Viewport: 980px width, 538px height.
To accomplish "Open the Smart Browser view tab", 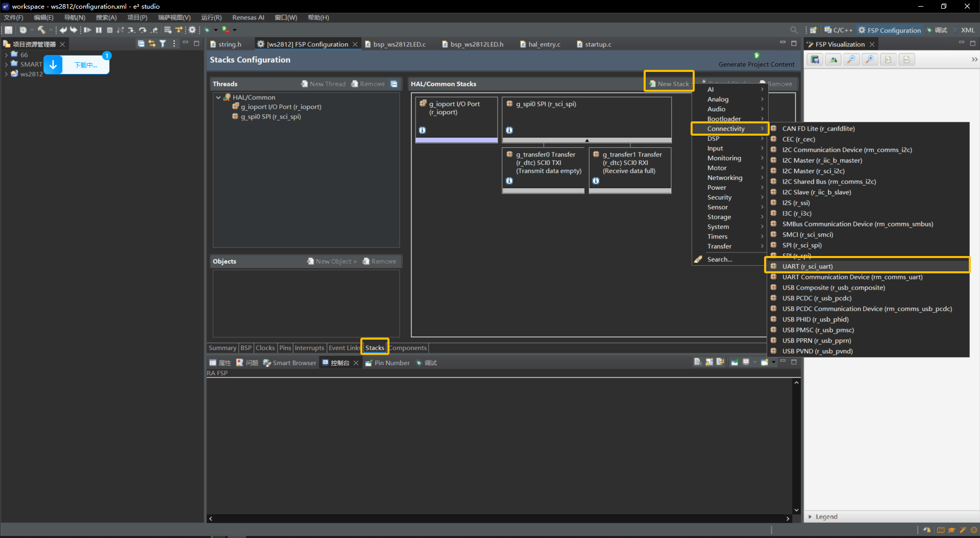I will [x=289, y=363].
